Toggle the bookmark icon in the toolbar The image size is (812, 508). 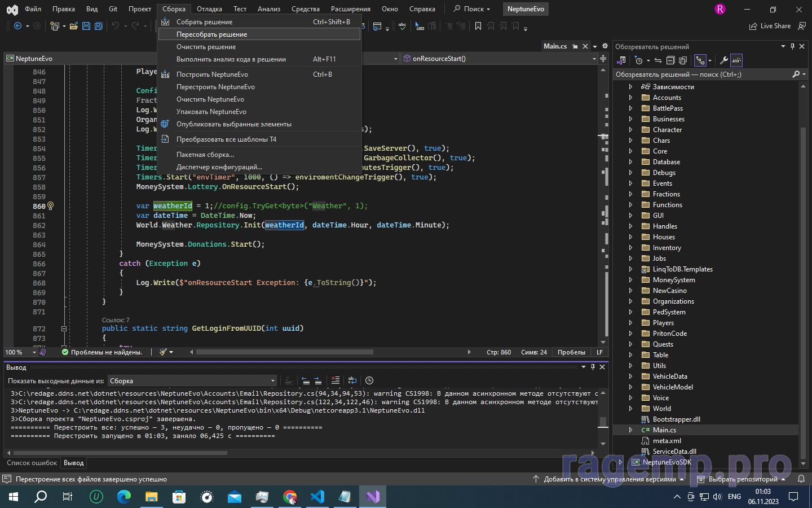(478, 26)
